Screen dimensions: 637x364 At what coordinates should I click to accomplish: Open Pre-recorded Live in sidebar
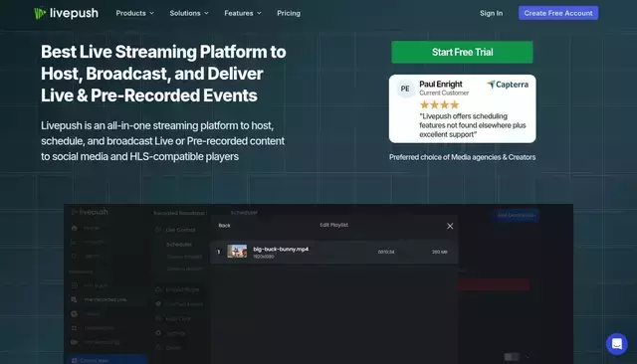pos(105,299)
